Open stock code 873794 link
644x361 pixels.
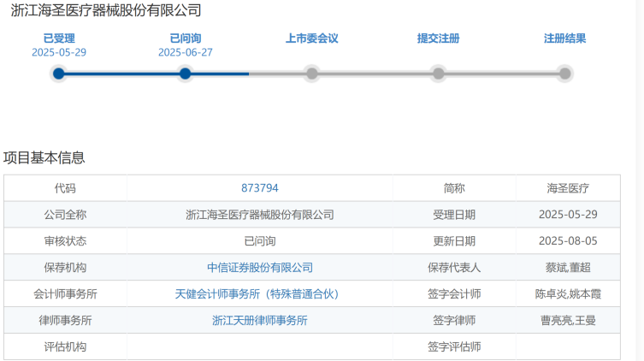(x=260, y=188)
